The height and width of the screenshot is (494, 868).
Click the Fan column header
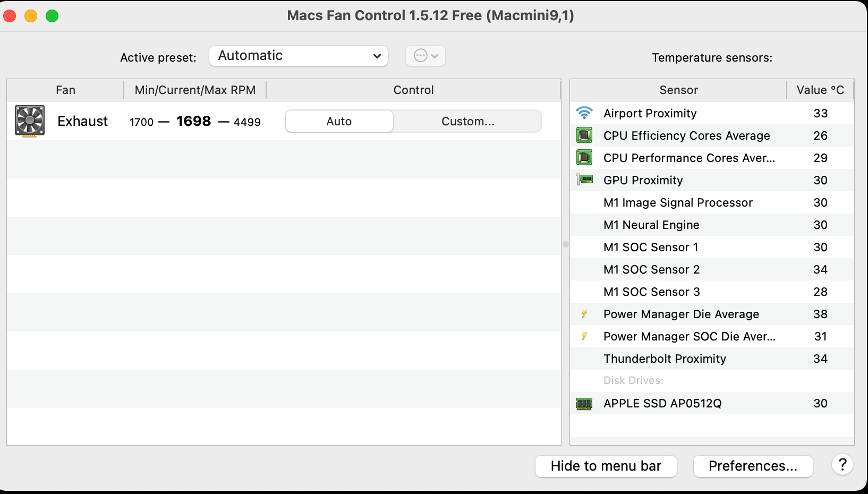pos(65,90)
